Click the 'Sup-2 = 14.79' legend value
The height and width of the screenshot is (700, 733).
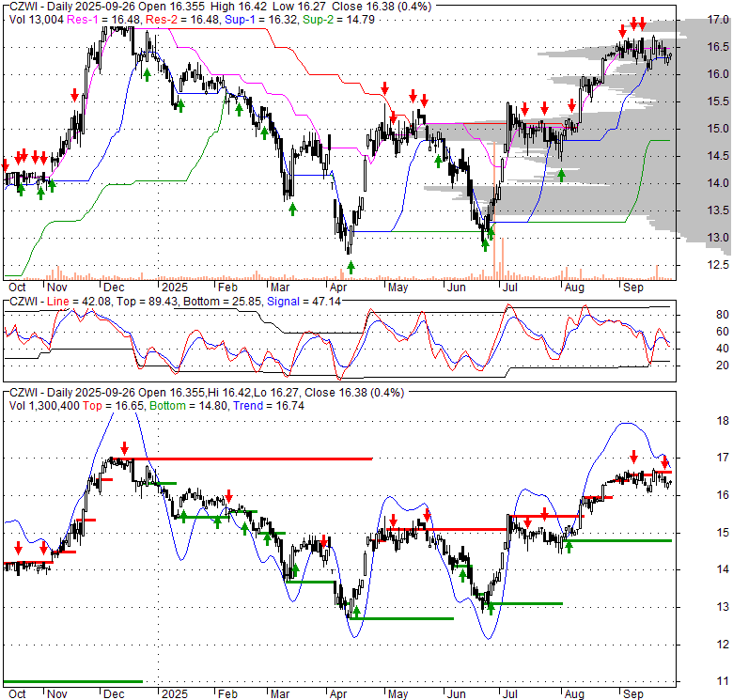pos(338,20)
